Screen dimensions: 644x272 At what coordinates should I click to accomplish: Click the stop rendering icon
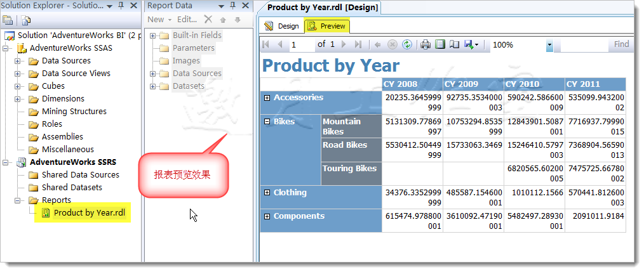pyautogui.click(x=392, y=44)
